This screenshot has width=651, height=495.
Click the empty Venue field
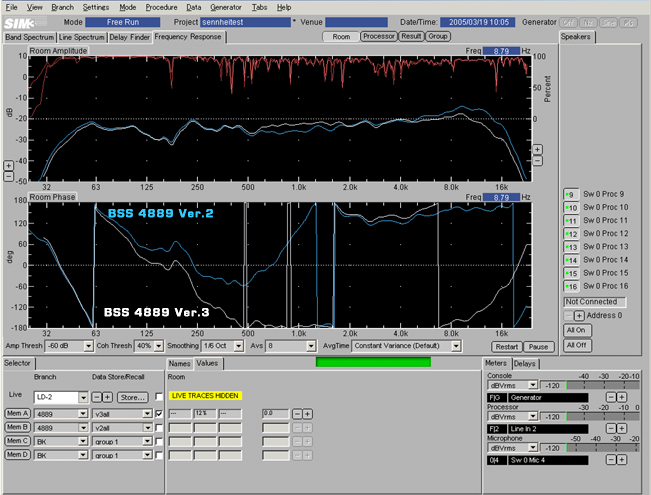[356, 22]
